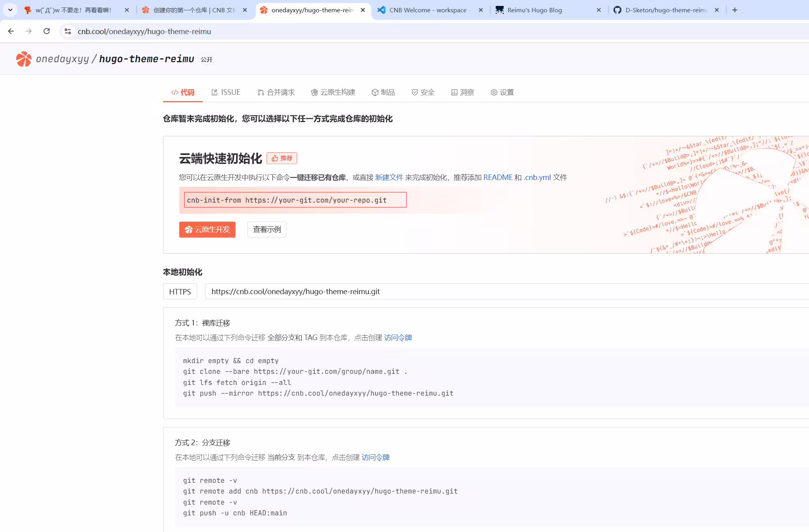Open a new browser tab
809x532 pixels.
coord(735,10)
